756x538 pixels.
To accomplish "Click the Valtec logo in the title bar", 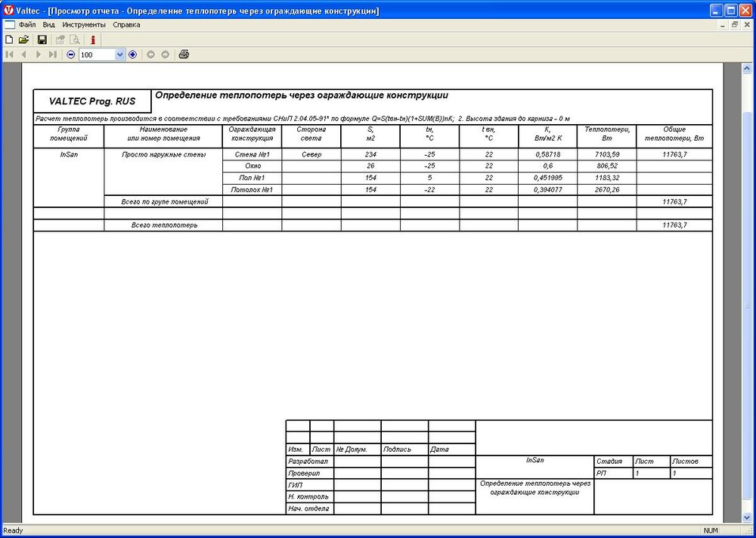I will tap(8, 10).
